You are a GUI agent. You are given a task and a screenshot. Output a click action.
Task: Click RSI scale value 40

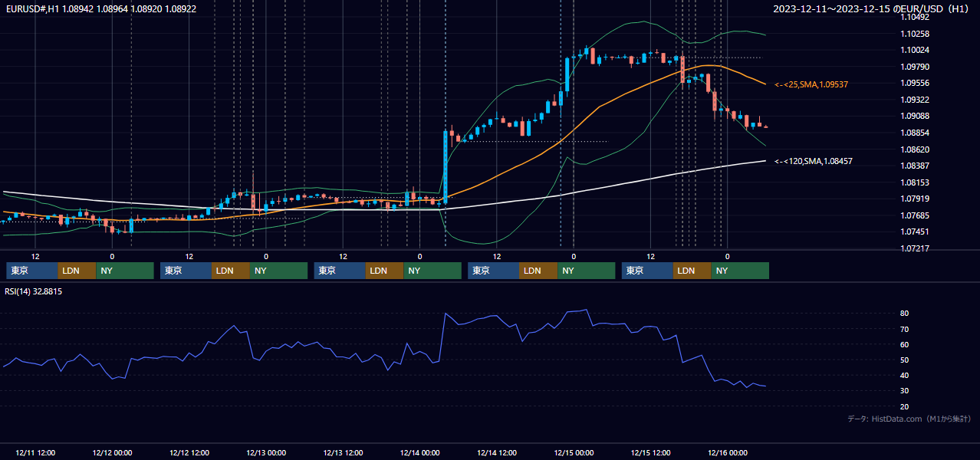[x=905, y=375]
